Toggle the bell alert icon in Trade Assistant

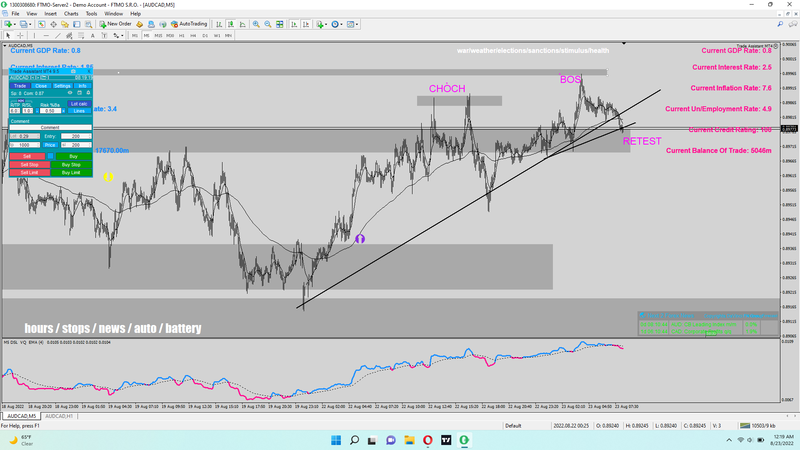point(88,93)
